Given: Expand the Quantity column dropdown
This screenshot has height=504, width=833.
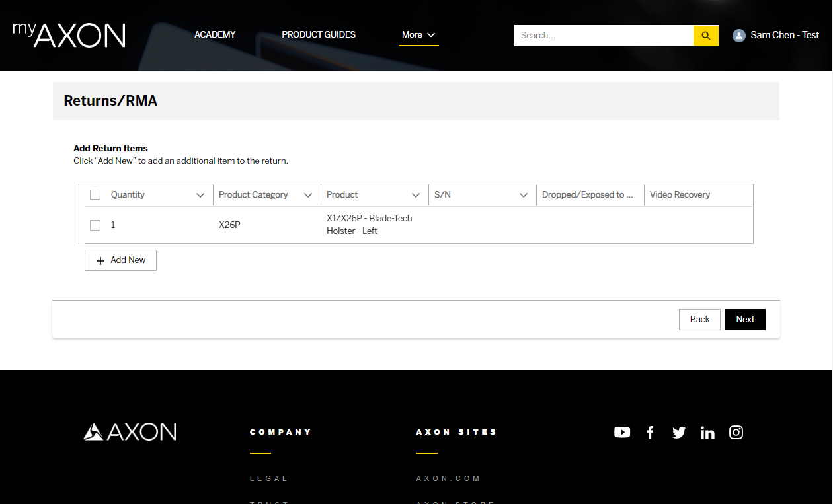Looking at the screenshot, I should tap(200, 194).
